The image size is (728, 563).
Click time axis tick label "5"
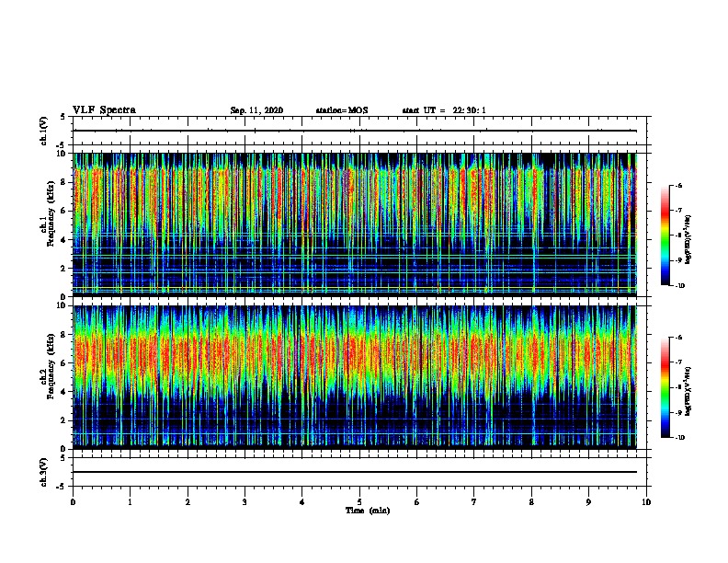(x=359, y=502)
